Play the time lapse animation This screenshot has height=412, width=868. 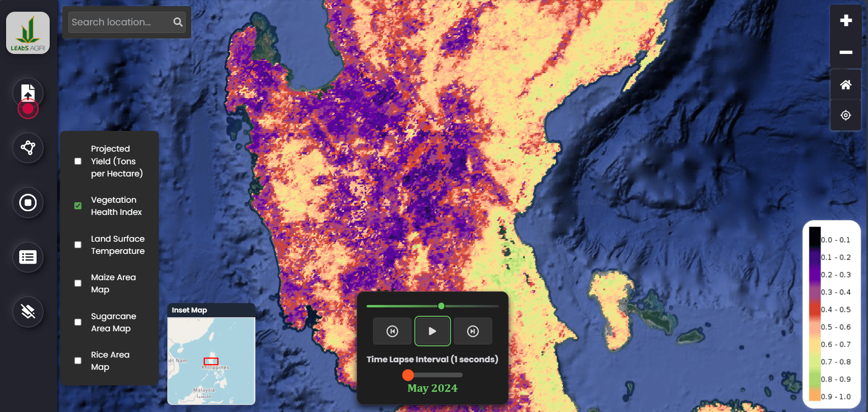pyautogui.click(x=432, y=331)
